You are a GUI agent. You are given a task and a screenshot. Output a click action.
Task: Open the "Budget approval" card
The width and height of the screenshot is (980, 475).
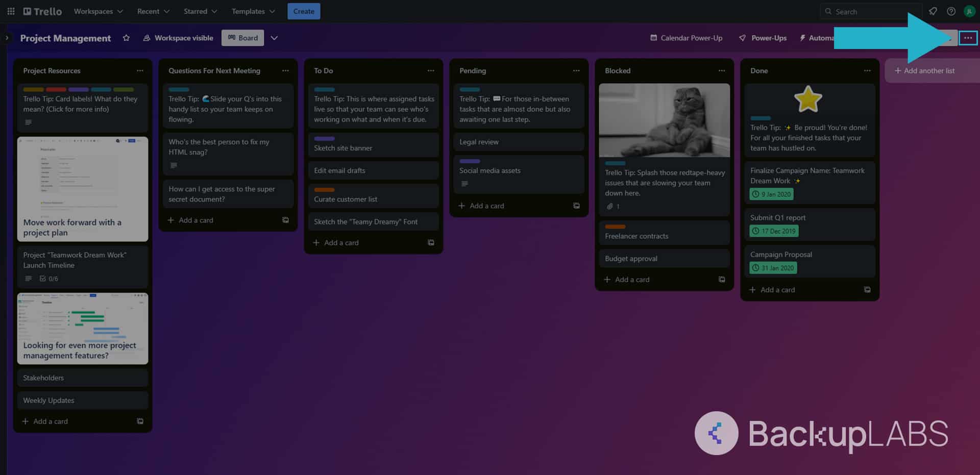click(x=664, y=259)
